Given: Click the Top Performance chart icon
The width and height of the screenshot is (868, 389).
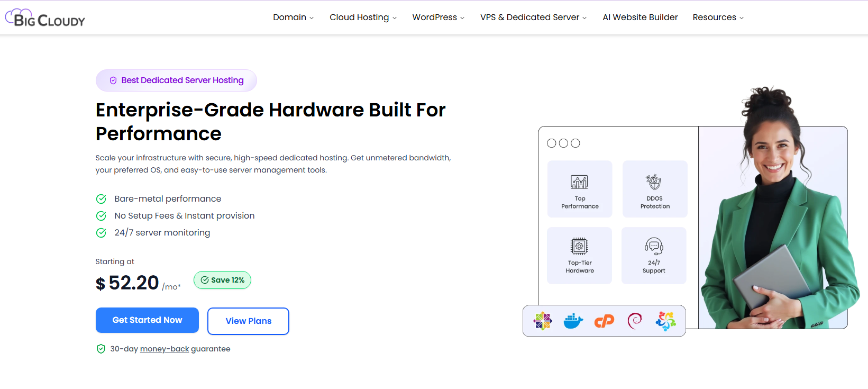Looking at the screenshot, I should pyautogui.click(x=579, y=182).
